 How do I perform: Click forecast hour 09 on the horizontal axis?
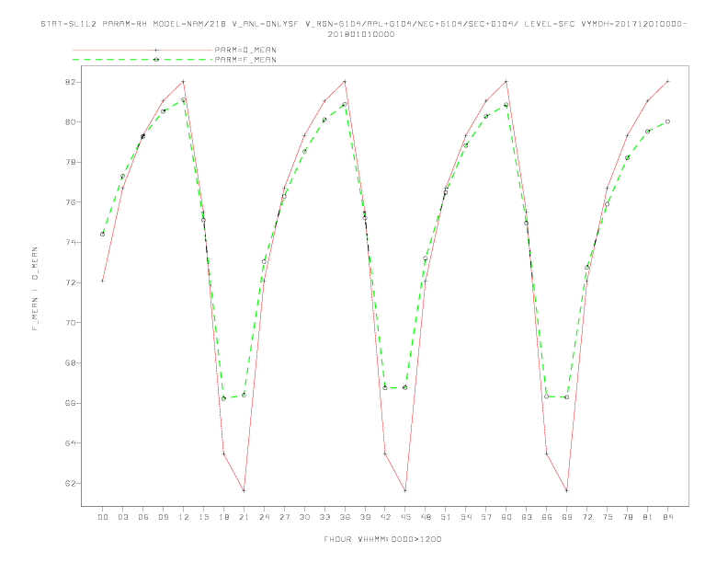click(x=163, y=517)
